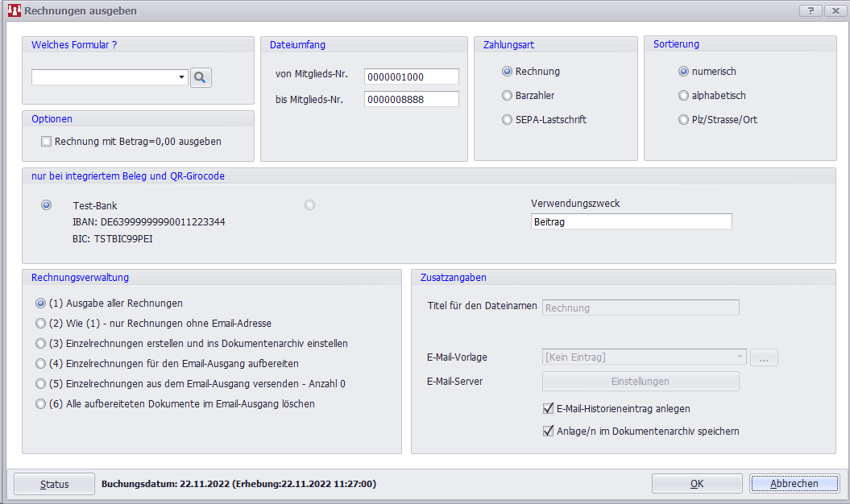The width and height of the screenshot is (850, 504).
Task: Click the Verwendungszweck text field
Action: (631, 221)
